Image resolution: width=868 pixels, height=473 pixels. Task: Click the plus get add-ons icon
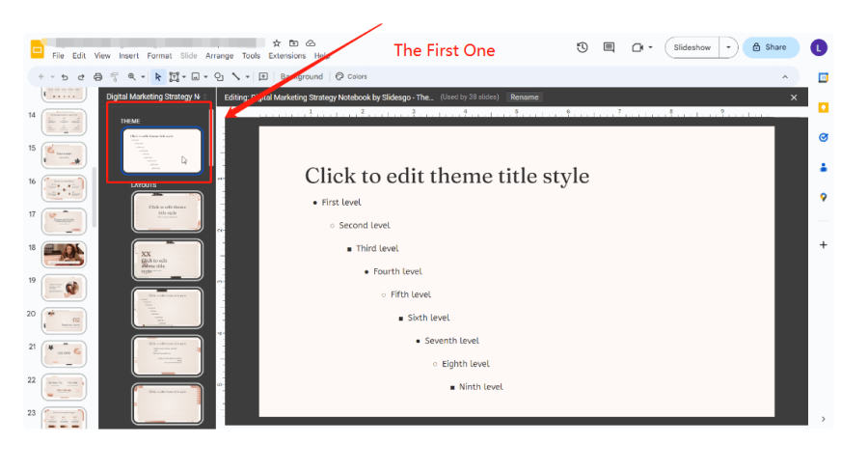point(824,245)
